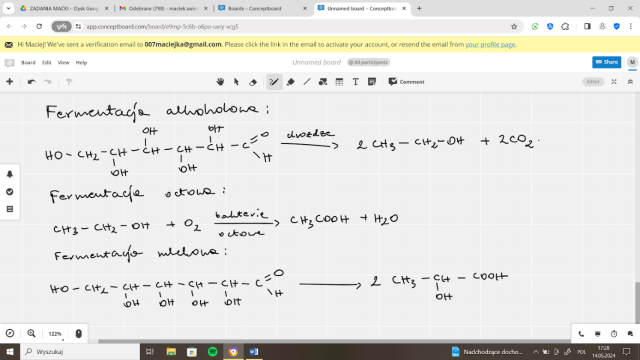
Task: Collapse the toolbar with chevron
Action: point(630,82)
